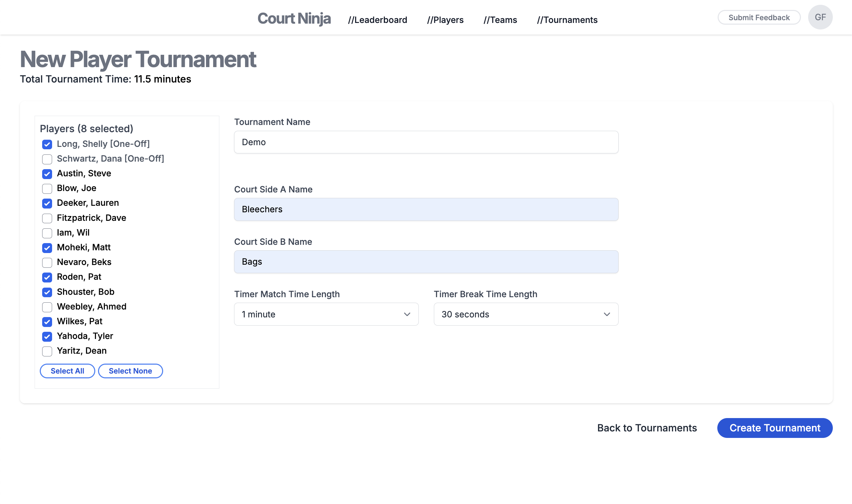Screen dimensions: 852x504
Task: Click the Select None button
Action: [130, 371]
